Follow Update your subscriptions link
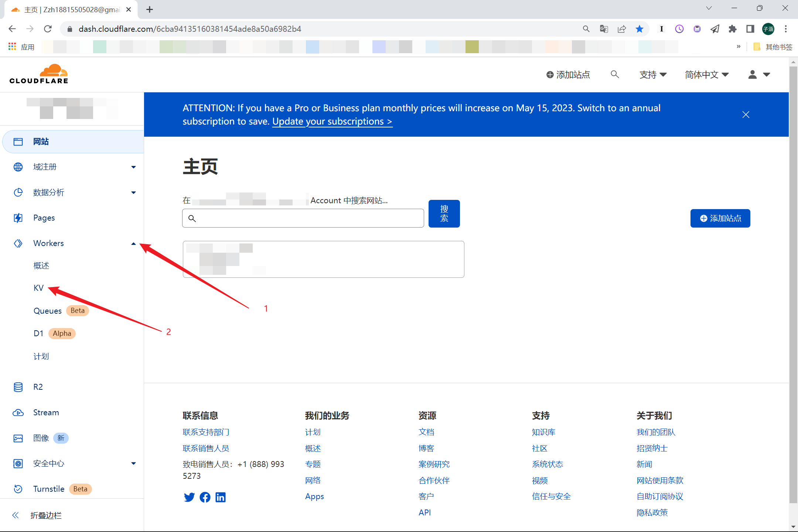 (332, 122)
